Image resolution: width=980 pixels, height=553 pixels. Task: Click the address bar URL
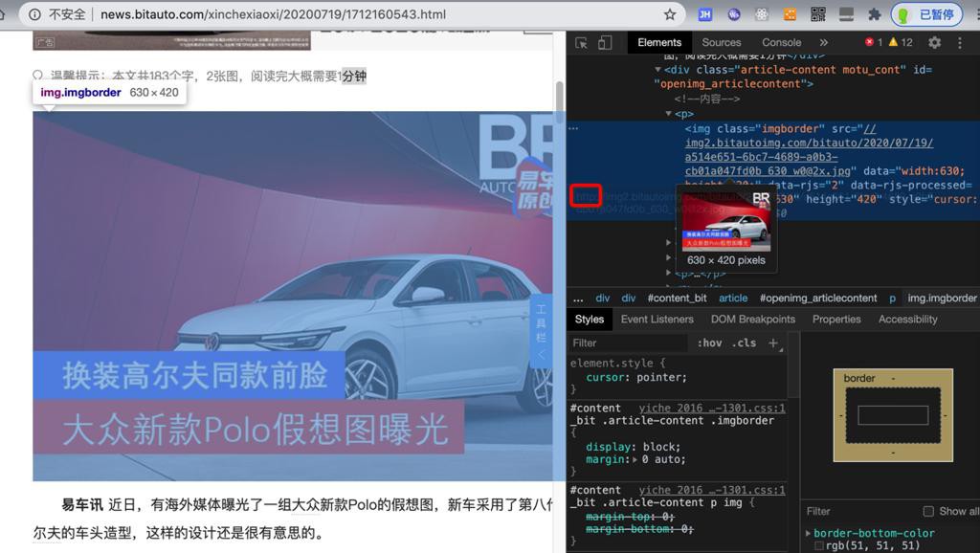pyautogui.click(x=273, y=14)
